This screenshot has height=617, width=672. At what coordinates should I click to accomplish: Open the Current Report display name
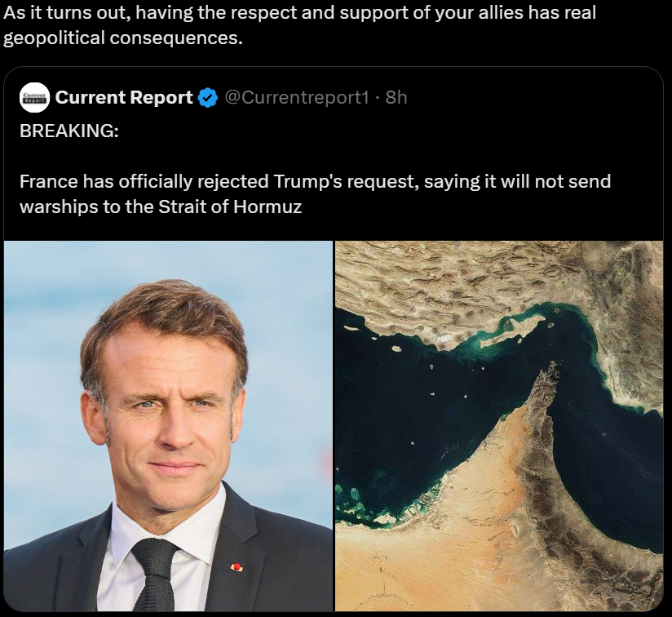[x=124, y=97]
